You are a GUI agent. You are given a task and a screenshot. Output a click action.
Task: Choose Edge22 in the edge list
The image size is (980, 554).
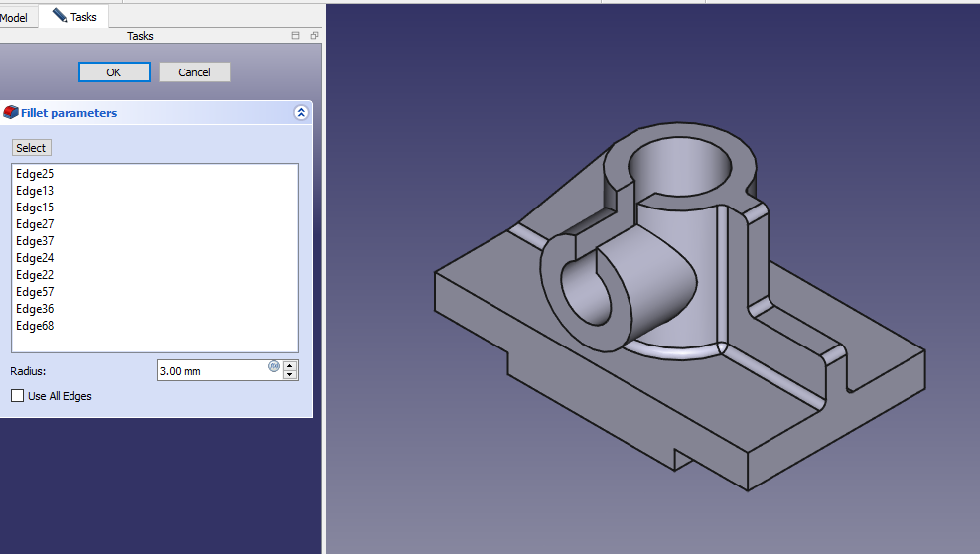[x=35, y=275]
